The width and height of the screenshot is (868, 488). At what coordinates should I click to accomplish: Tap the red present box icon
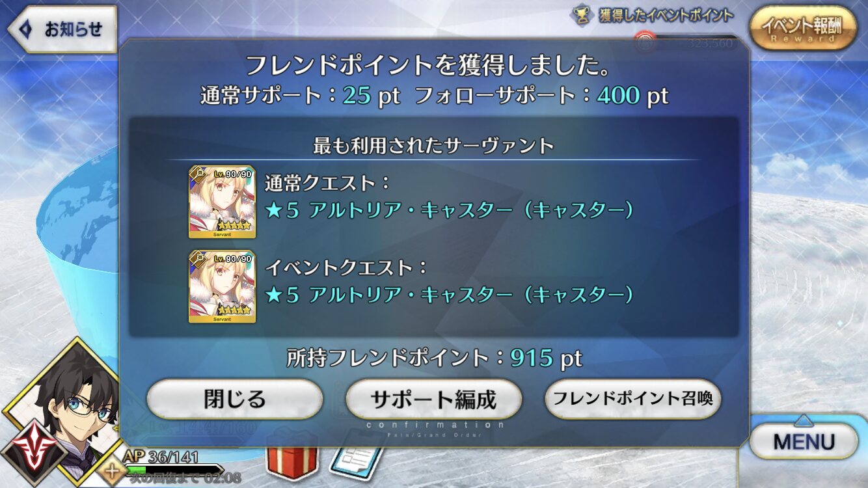[292, 463]
